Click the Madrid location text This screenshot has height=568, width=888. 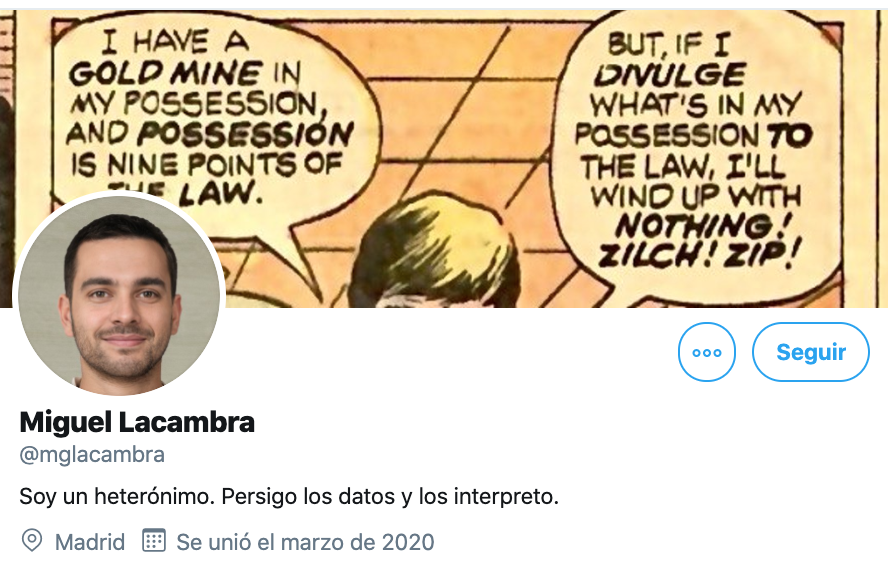(89, 542)
